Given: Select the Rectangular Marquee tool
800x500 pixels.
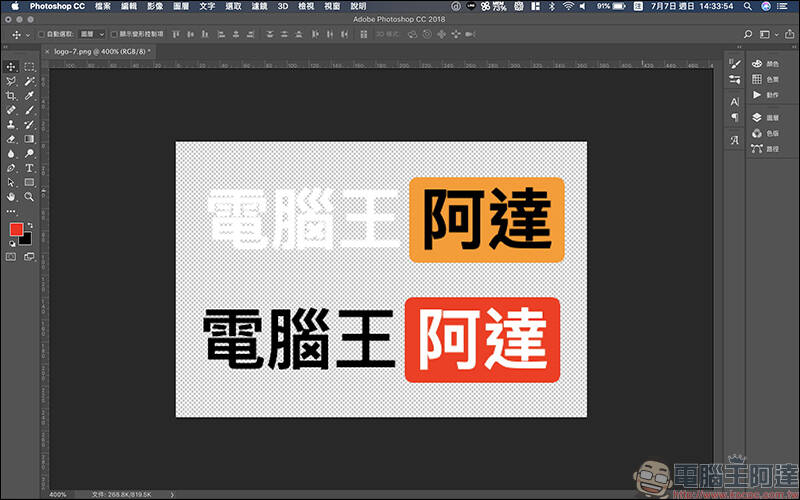Looking at the screenshot, I should [29, 67].
